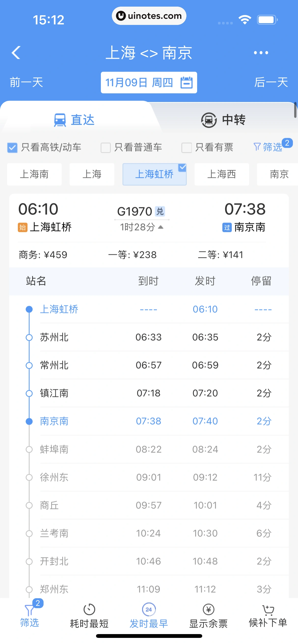Tap arrival time 07:38 header

[245, 209]
